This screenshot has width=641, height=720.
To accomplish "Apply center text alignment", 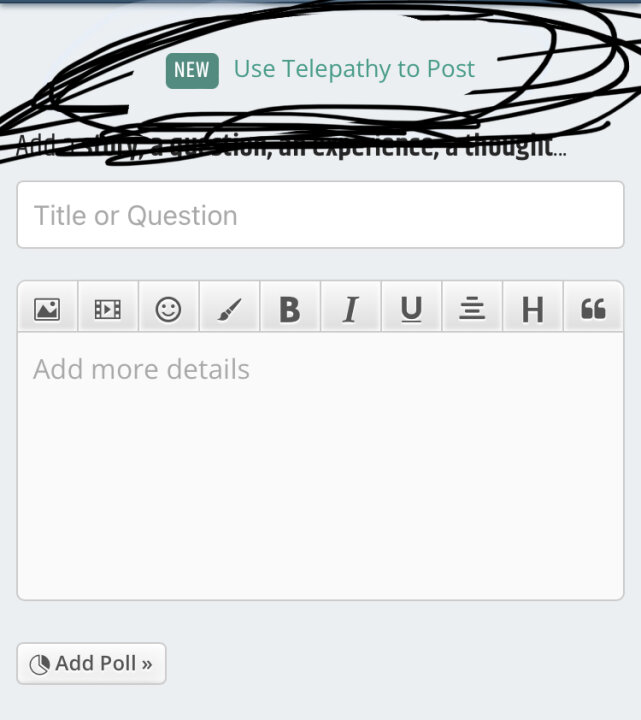I will (x=472, y=309).
